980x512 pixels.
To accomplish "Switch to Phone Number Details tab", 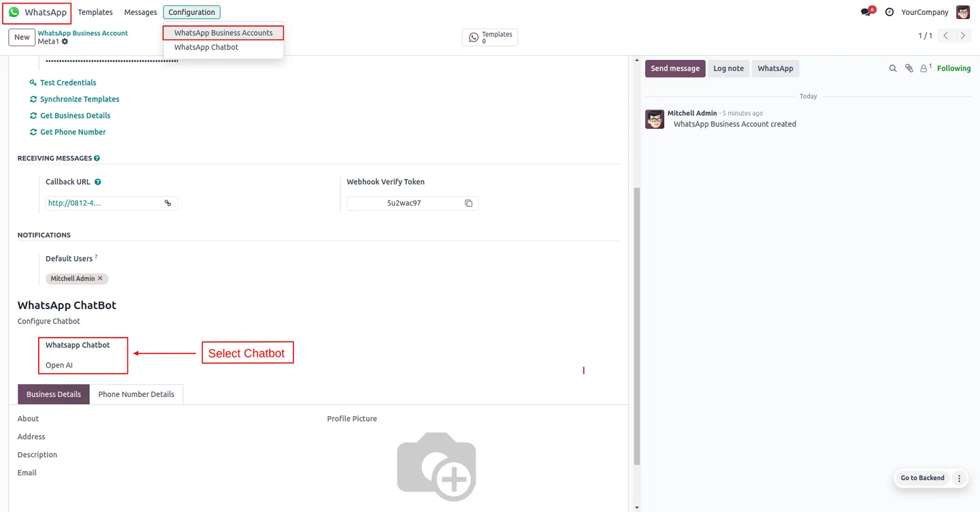I will tap(136, 394).
